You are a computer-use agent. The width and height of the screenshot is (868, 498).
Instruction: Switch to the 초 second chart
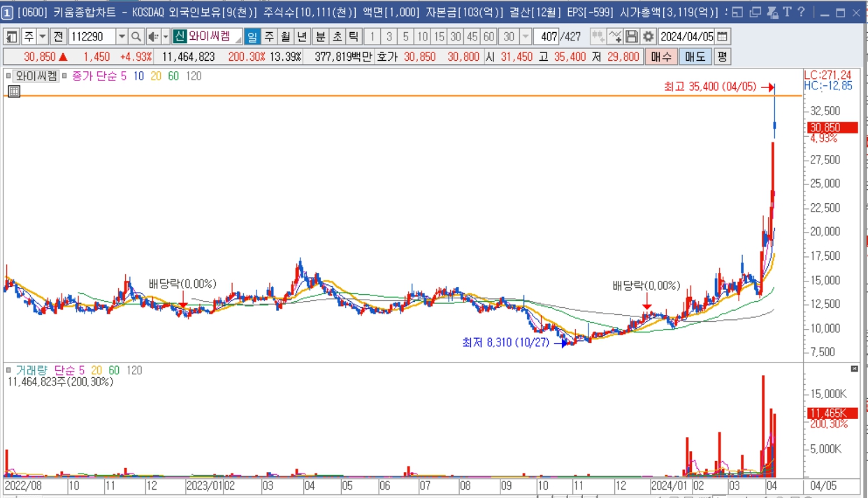[x=337, y=37]
